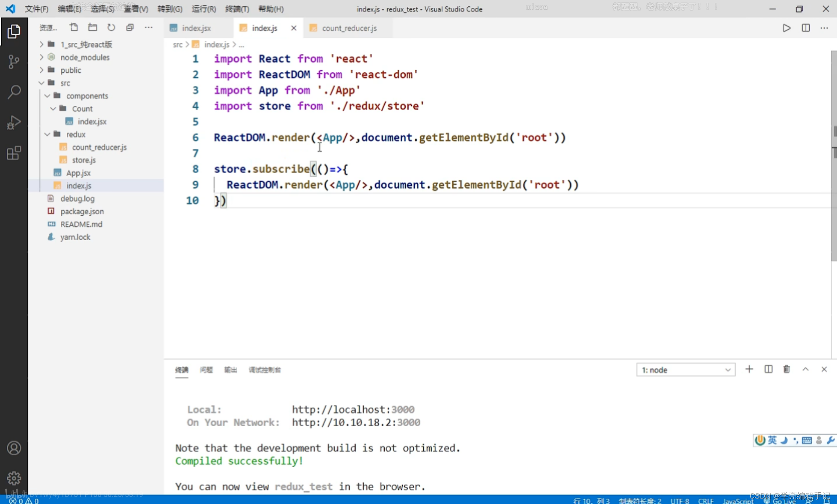Maximize the terminal panel size

[806, 370]
